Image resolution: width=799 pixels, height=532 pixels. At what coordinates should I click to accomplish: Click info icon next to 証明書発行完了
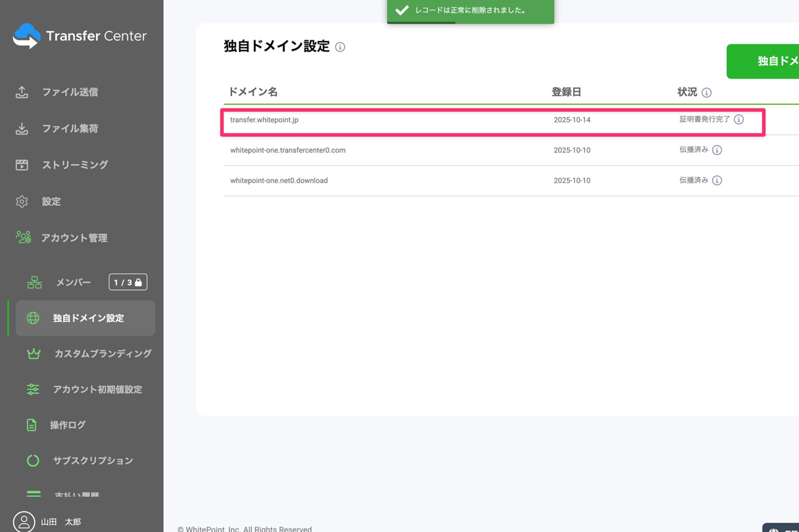point(739,120)
